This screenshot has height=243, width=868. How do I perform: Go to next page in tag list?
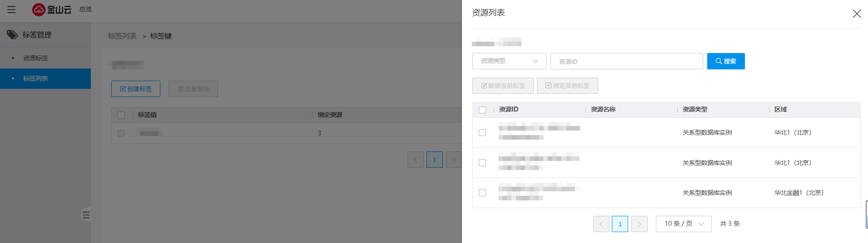(x=454, y=160)
